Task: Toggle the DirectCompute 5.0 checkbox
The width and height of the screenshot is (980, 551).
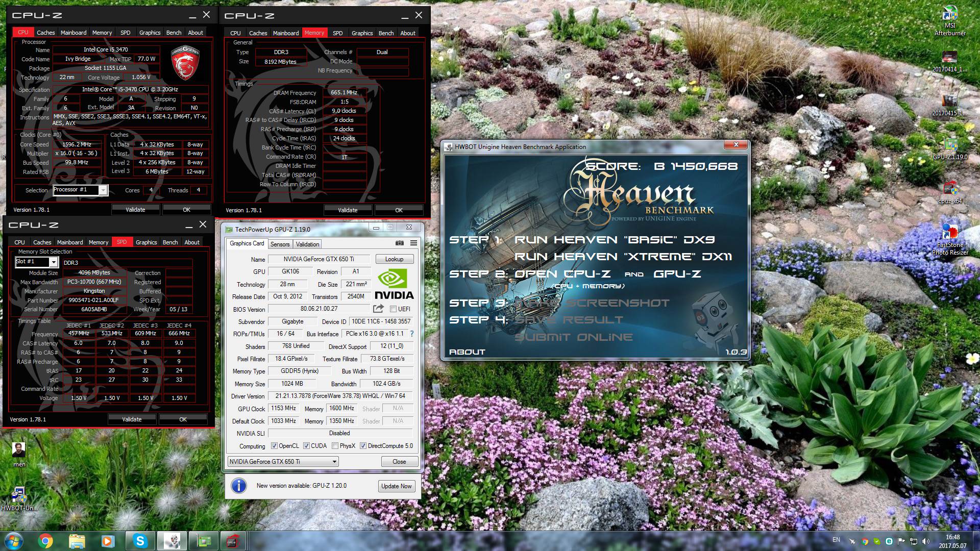Action: pyautogui.click(x=363, y=446)
